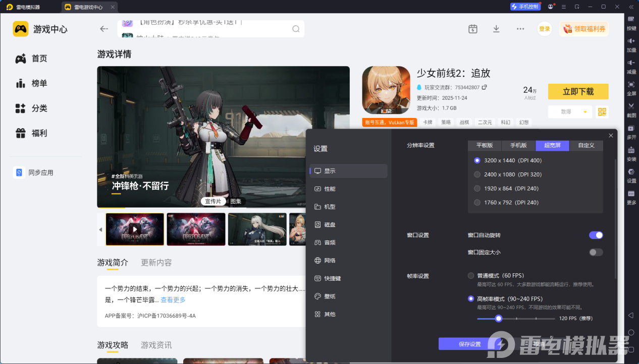
Task: Open the 榜单 rankings section icon
Action: tap(20, 83)
